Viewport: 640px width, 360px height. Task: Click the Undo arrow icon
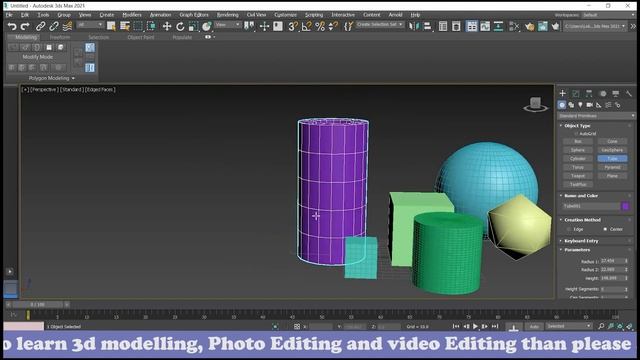12,27
